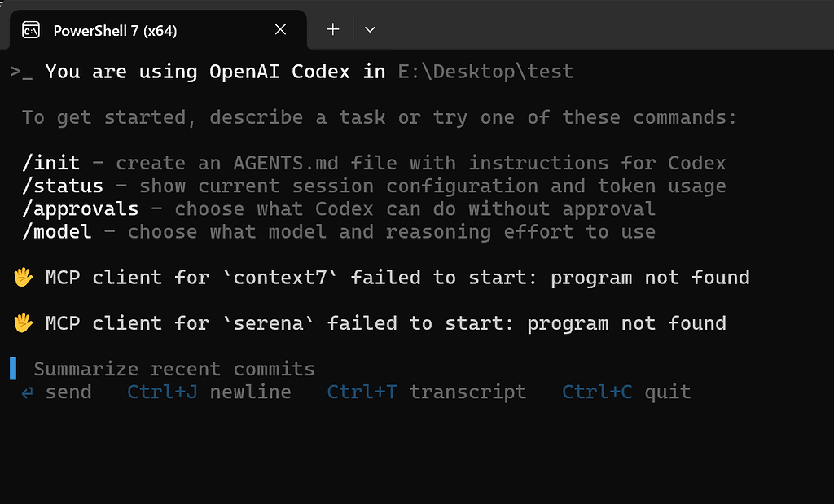Click the hand icon beside the context7 error
This screenshot has width=834, height=504.
pos(23,277)
